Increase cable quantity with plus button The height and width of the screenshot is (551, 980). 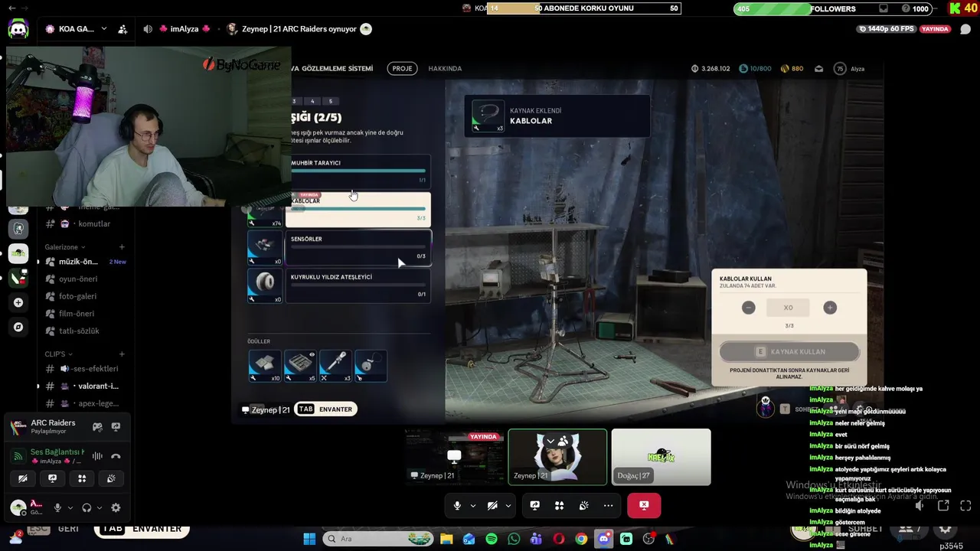click(x=830, y=308)
